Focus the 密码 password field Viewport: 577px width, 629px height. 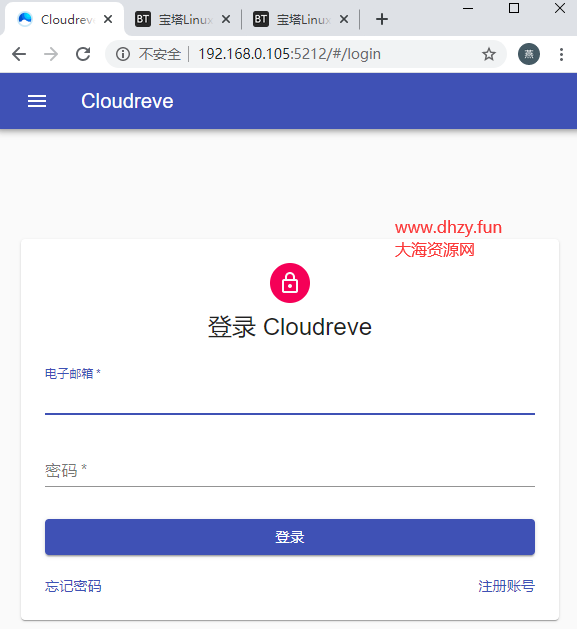coord(290,470)
